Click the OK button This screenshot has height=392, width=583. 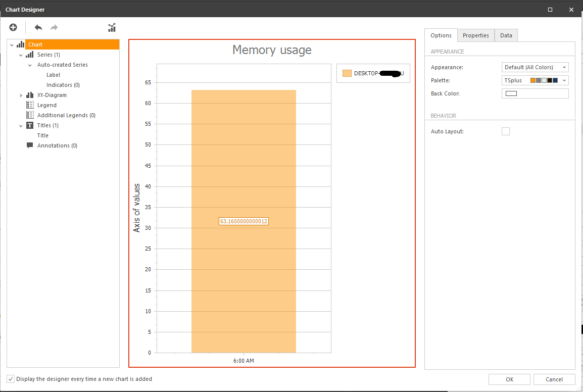[x=509, y=379]
